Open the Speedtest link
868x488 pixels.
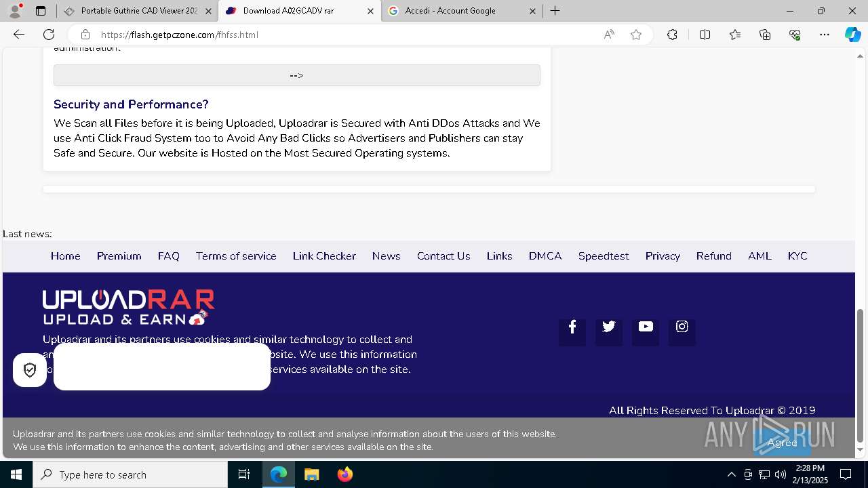tap(604, 256)
